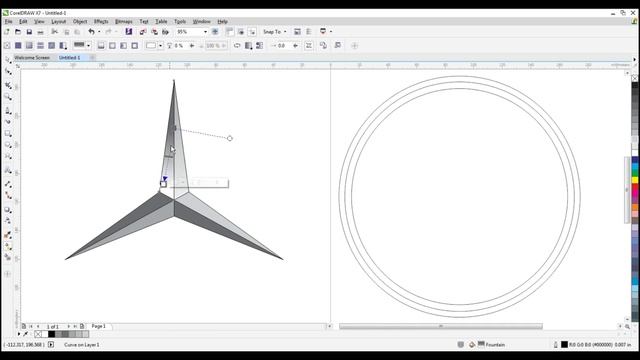Screen dimensions: 640x360
Task: Choose Rectangular fountain fill type
Action: (135, 46)
